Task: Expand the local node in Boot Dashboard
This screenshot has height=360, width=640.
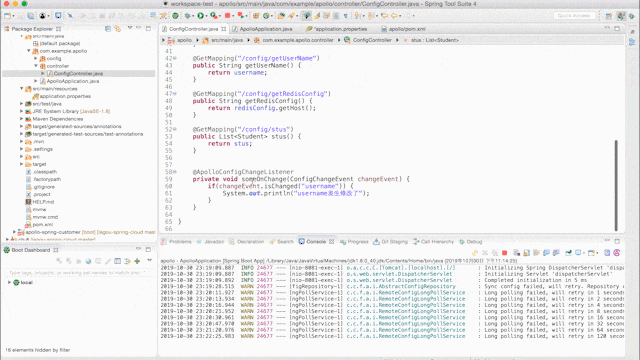Action: (x=9, y=282)
